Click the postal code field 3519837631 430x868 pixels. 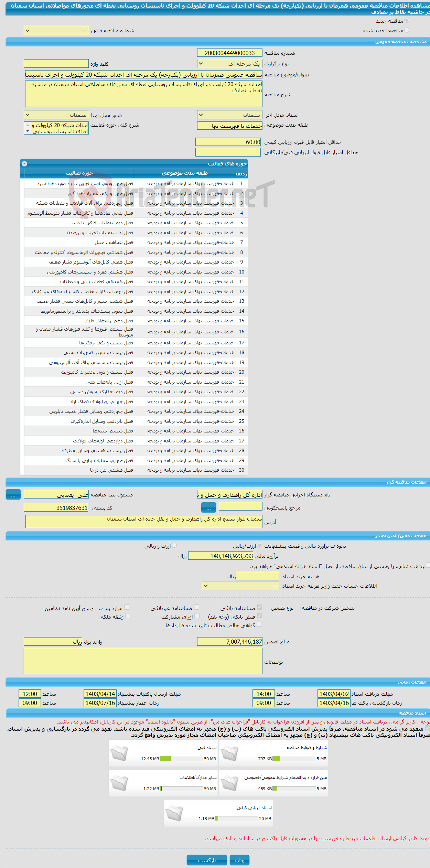click(56, 507)
